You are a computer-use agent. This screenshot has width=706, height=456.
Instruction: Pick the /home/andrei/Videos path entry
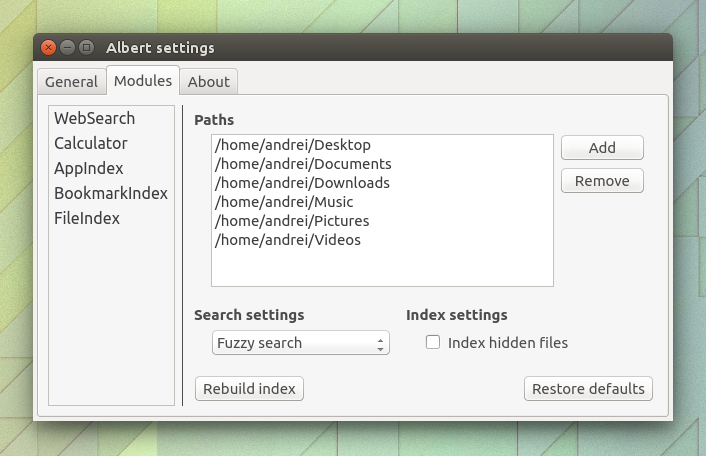pos(288,240)
